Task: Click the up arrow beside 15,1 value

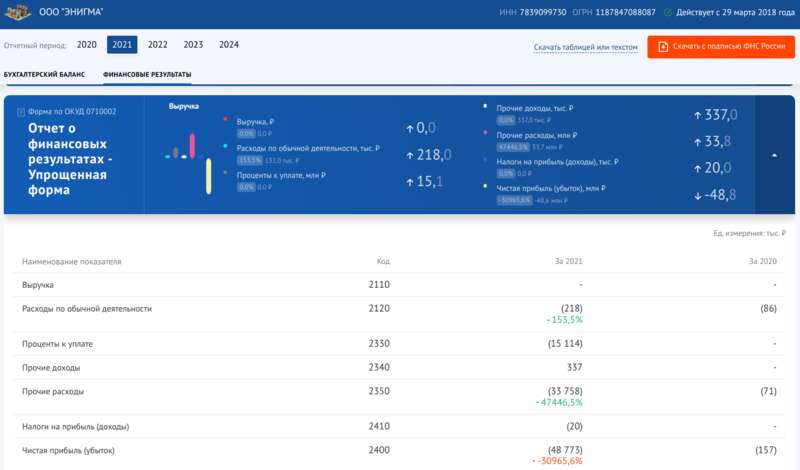Action: pyautogui.click(x=410, y=182)
